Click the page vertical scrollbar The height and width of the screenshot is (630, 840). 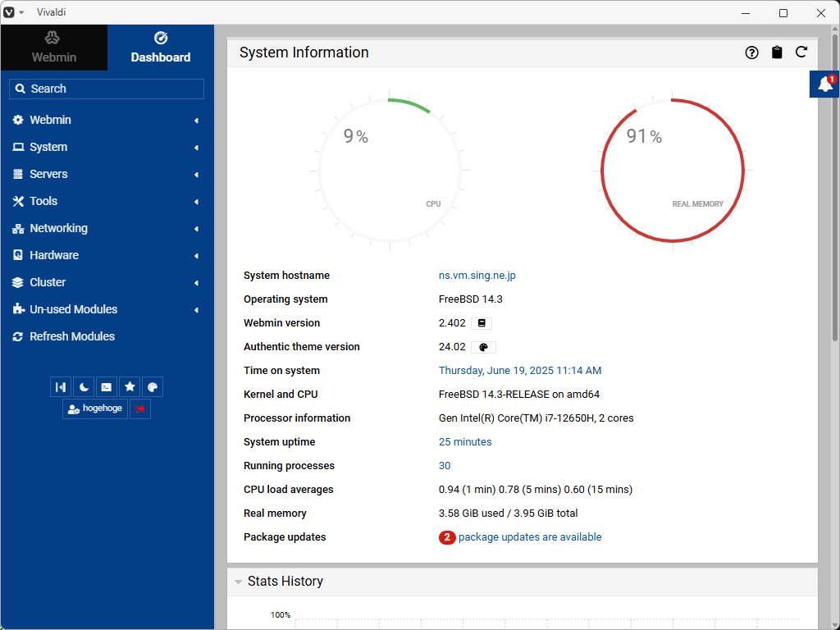[x=834, y=188]
